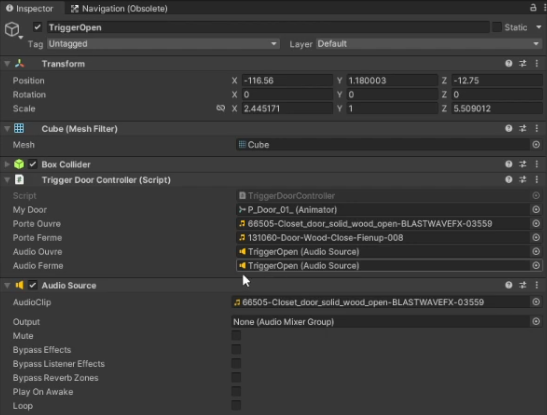Select the My Door P_Door_01_ Animator field

point(383,210)
